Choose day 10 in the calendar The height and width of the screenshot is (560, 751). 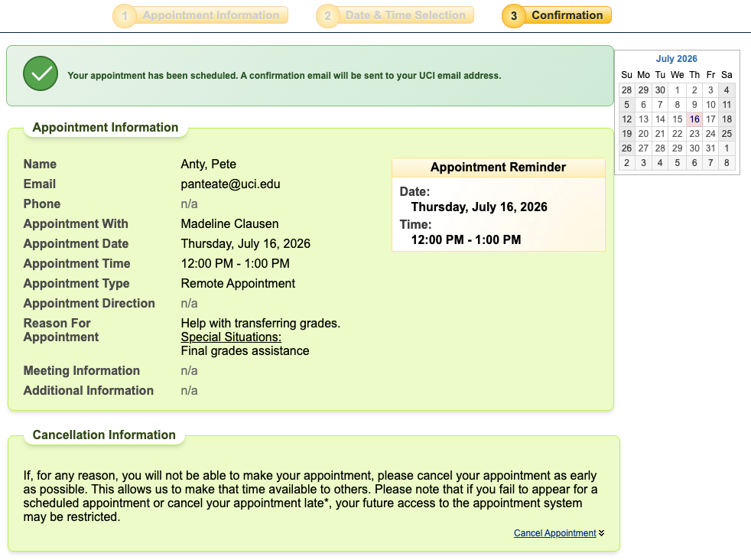[710, 105]
